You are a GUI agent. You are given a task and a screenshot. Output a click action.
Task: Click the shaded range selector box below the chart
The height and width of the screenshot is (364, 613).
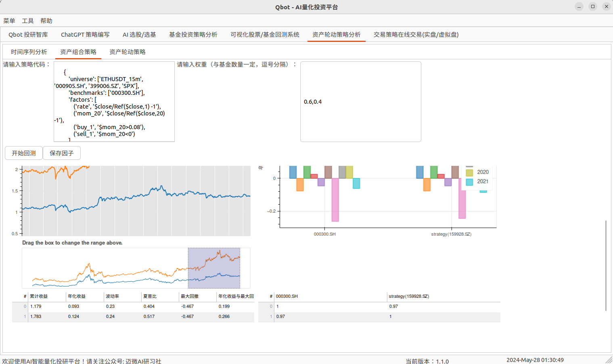click(x=214, y=268)
